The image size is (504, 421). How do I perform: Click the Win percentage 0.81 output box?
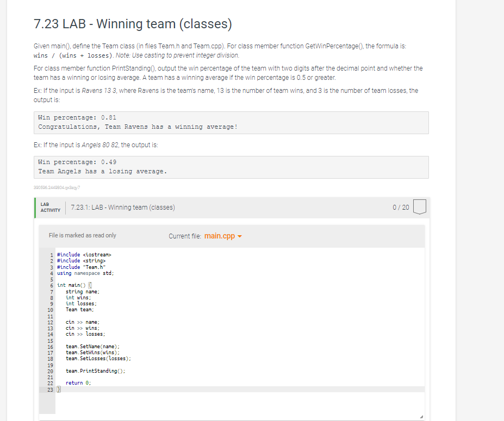(231, 122)
